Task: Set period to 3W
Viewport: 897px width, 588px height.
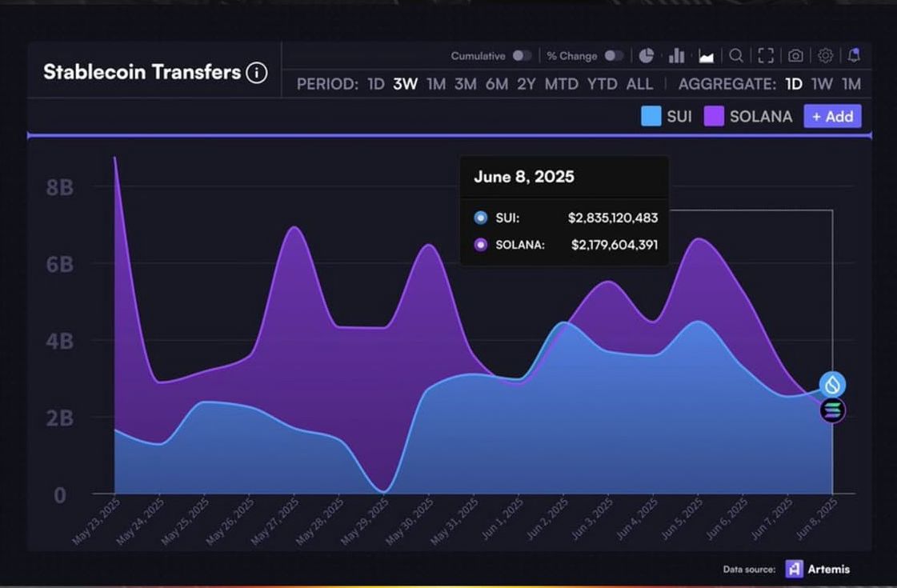Action: [x=405, y=84]
